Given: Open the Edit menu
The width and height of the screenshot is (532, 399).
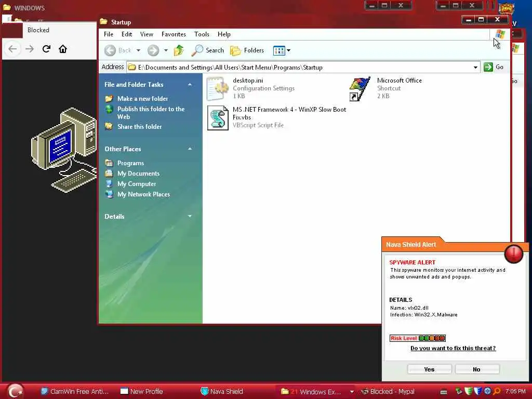Looking at the screenshot, I should [127, 34].
